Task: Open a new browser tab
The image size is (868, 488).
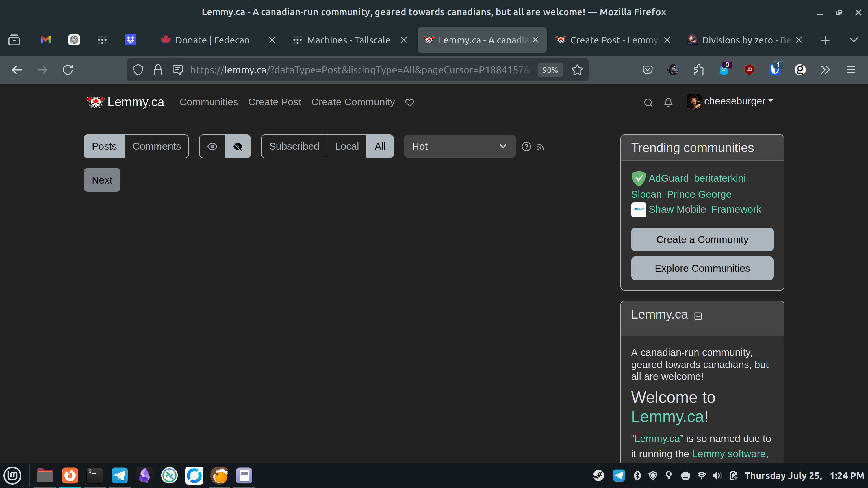Action: 825,40
